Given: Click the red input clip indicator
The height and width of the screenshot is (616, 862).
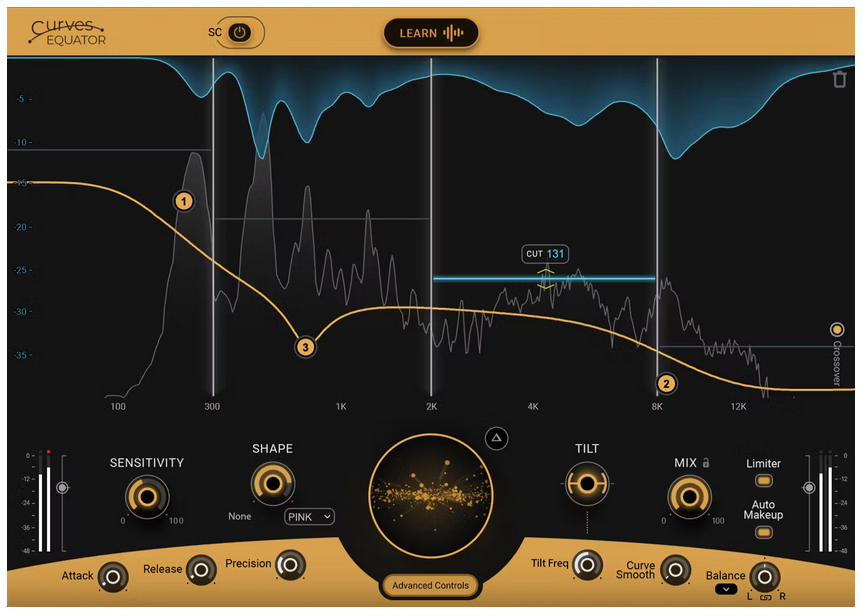Looking at the screenshot, I should click(48, 451).
